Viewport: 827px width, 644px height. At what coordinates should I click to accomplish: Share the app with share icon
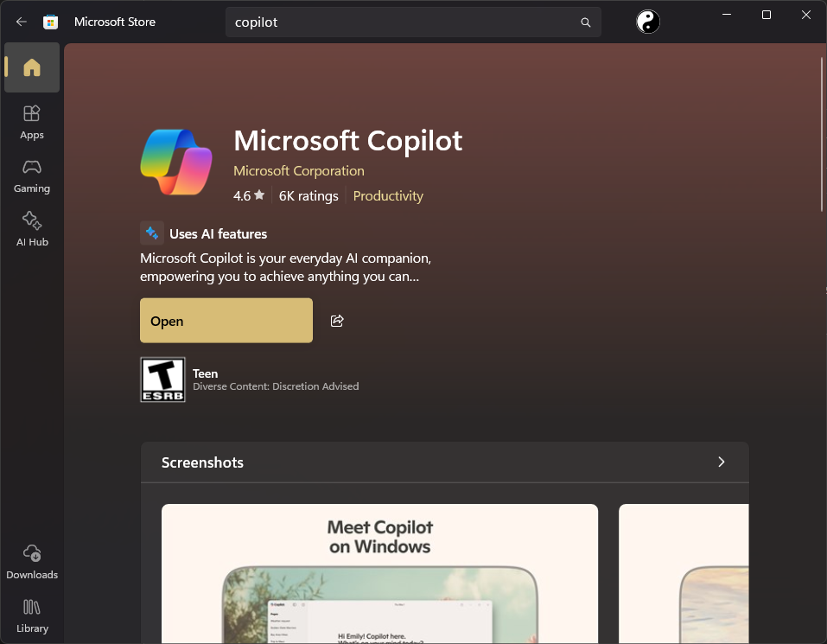(x=337, y=321)
